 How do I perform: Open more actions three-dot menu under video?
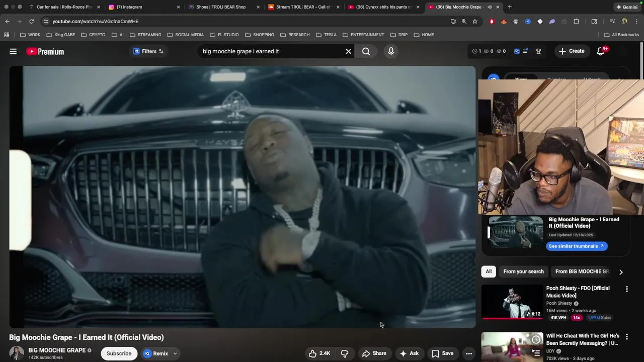click(469, 353)
